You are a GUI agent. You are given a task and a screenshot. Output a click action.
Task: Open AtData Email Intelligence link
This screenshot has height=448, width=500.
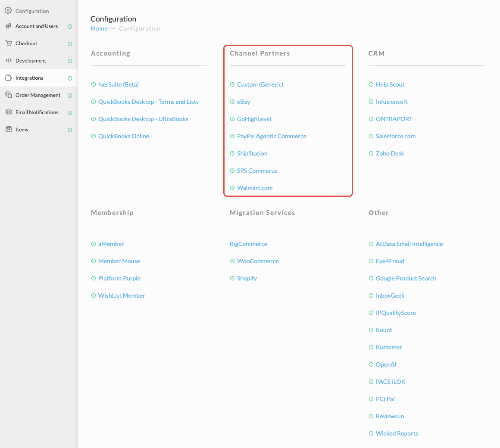tap(409, 244)
